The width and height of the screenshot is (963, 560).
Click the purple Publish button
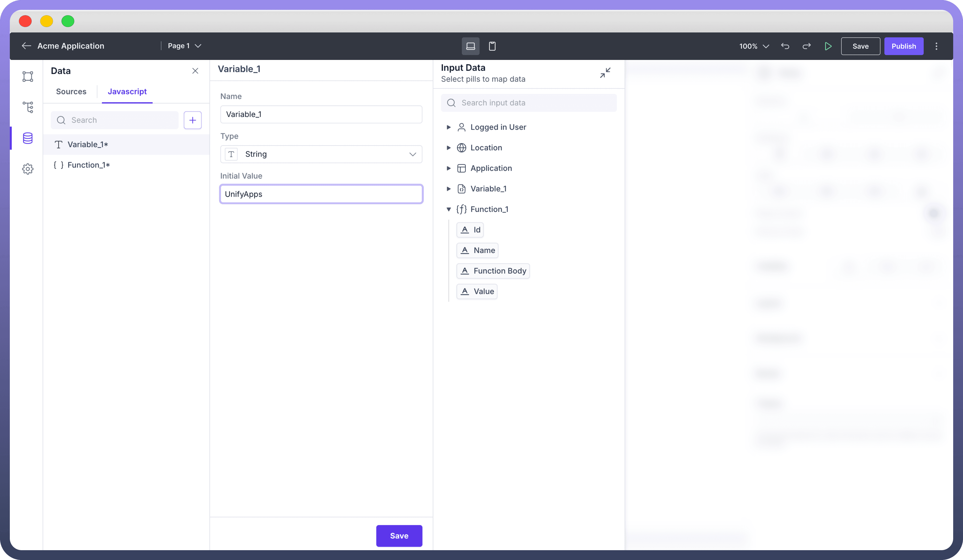[x=903, y=46]
